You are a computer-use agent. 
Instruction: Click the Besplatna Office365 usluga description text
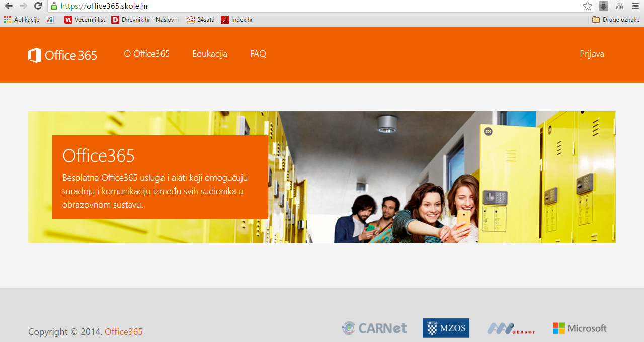[155, 191]
